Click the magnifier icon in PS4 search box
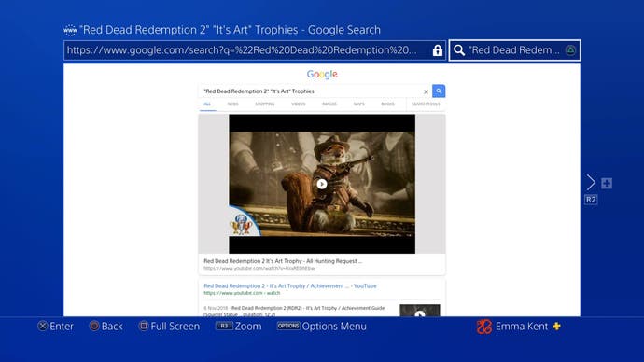The height and width of the screenshot is (362, 644). tap(459, 50)
